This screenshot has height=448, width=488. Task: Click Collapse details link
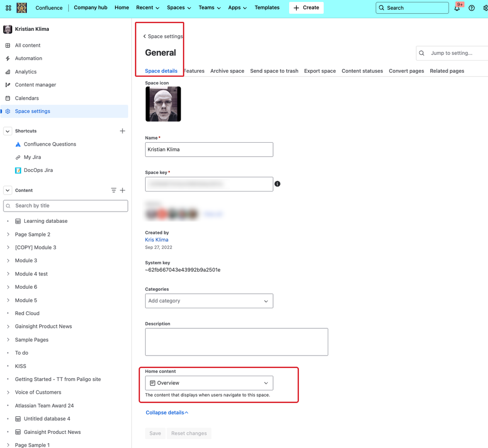(x=167, y=412)
